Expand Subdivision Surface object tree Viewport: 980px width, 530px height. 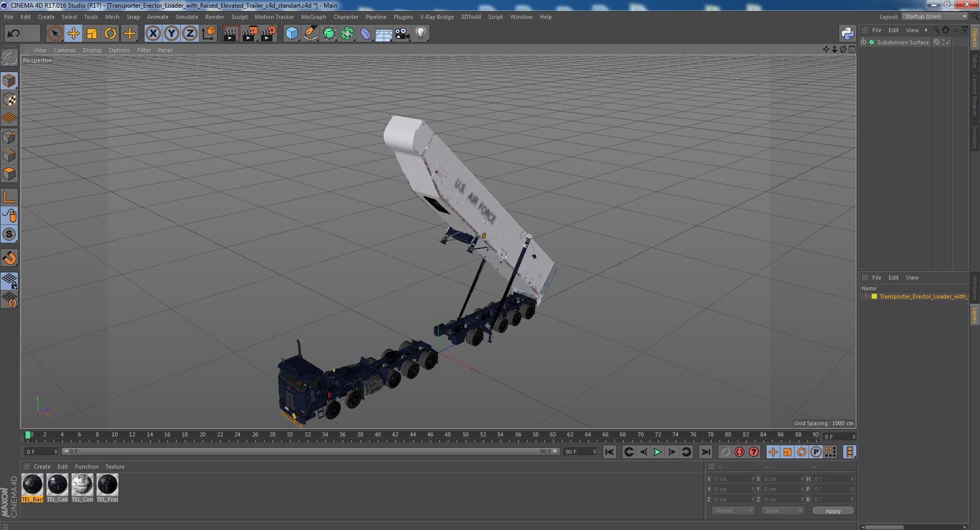click(864, 42)
